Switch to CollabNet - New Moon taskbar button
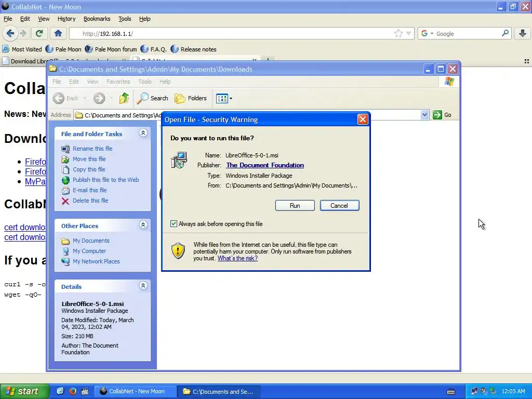This screenshot has height=399, width=532. coord(135,391)
